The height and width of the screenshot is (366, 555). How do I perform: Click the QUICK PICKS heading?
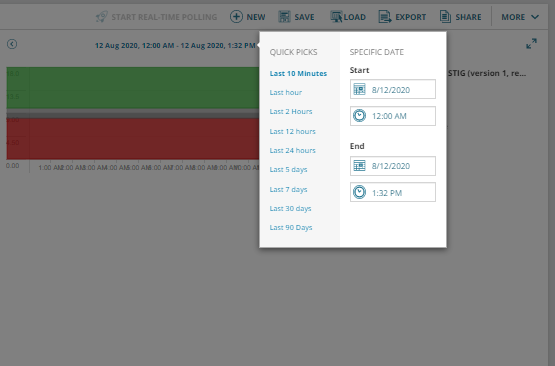[x=293, y=52]
